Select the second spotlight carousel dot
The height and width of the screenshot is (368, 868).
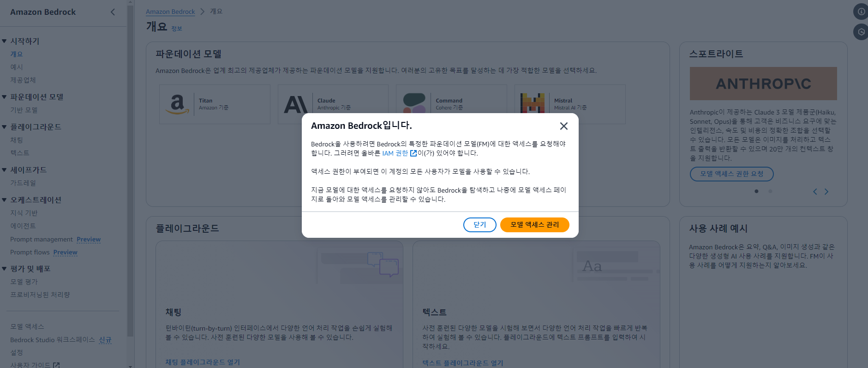tap(770, 191)
